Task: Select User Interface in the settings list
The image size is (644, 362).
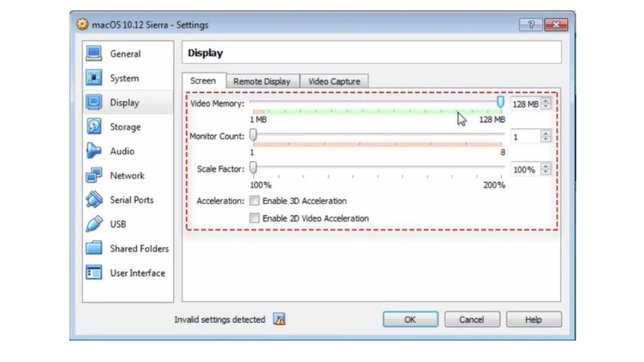Action: [128, 273]
